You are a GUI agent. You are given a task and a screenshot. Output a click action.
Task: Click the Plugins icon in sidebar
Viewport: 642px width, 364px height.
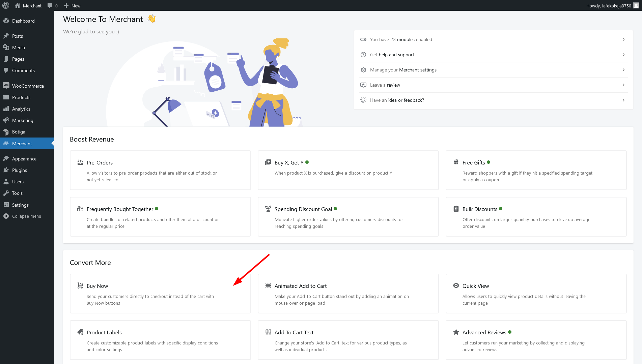pos(6,170)
